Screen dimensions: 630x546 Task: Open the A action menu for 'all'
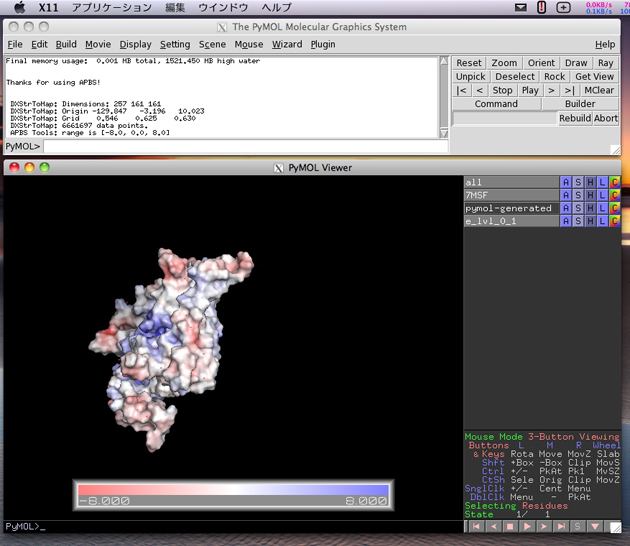[x=566, y=182]
